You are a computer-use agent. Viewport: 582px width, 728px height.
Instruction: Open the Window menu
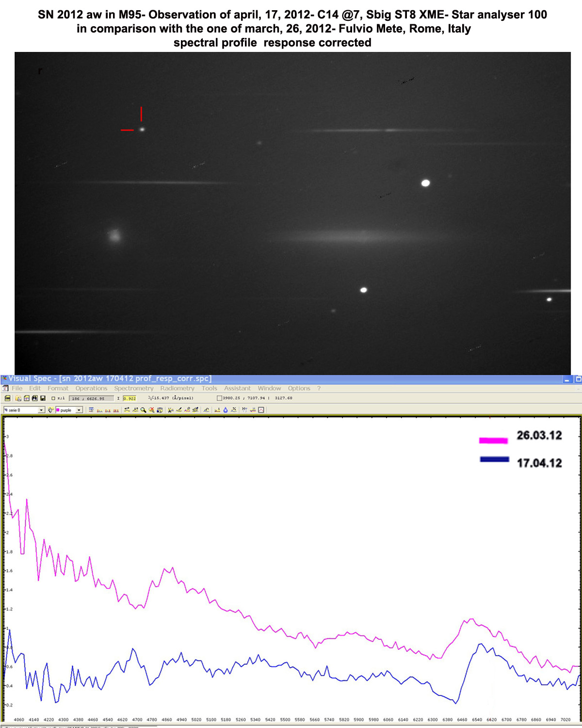pyautogui.click(x=269, y=388)
